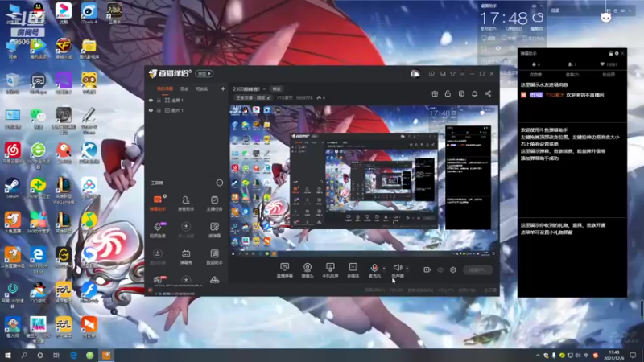Click YTG夏天 username in danmaku panel
Viewport: 644px width, 362px height.
(x=555, y=95)
